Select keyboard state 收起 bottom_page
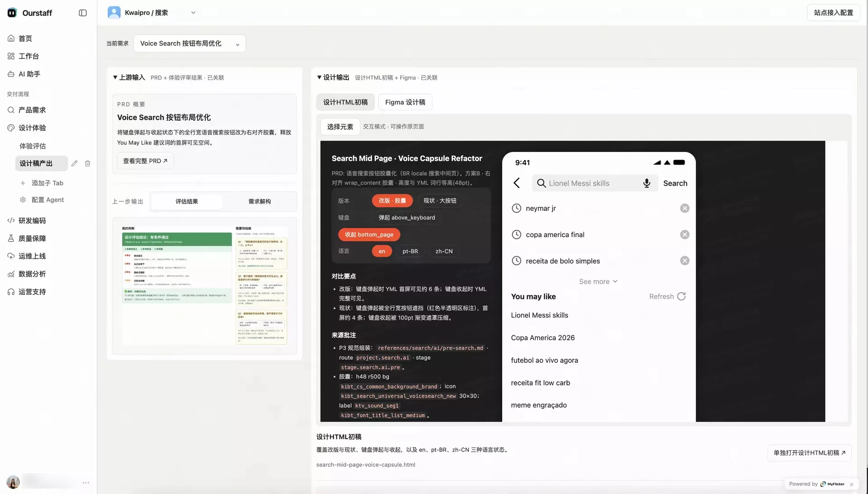868x494 pixels. point(369,234)
